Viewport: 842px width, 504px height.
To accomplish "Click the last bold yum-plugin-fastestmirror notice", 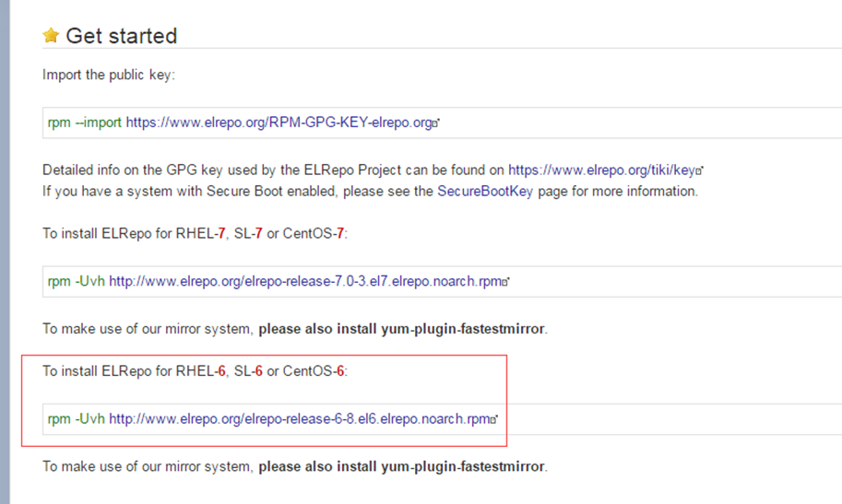I will pos(402,466).
